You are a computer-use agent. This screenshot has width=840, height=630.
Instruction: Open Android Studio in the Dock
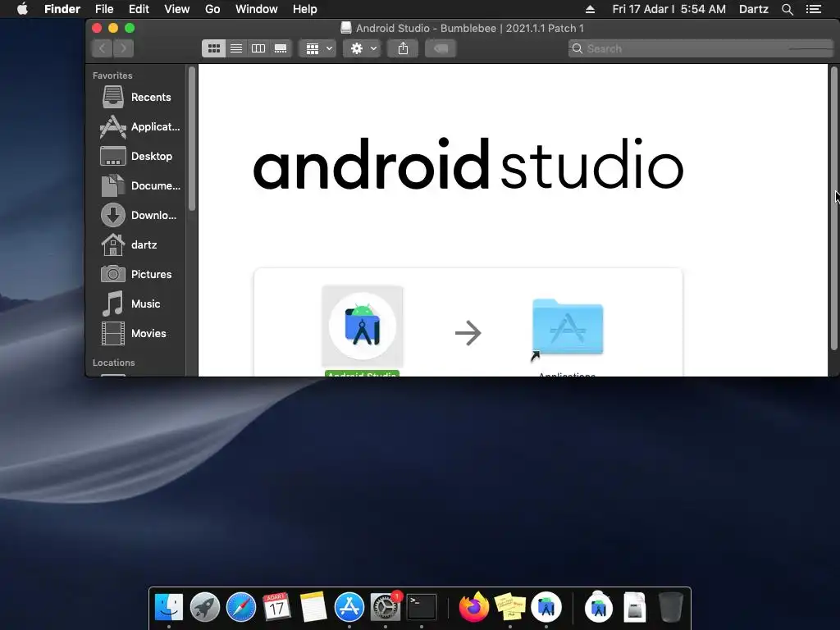pos(546,607)
